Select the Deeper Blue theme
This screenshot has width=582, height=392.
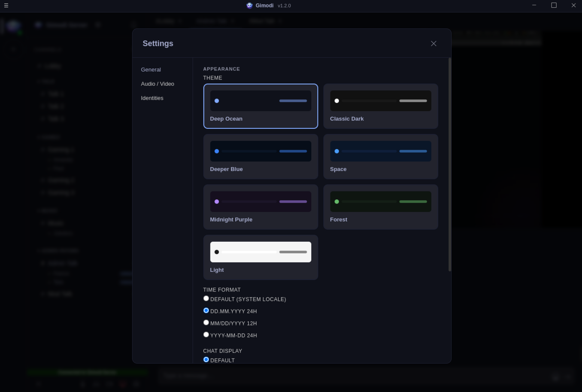(261, 156)
